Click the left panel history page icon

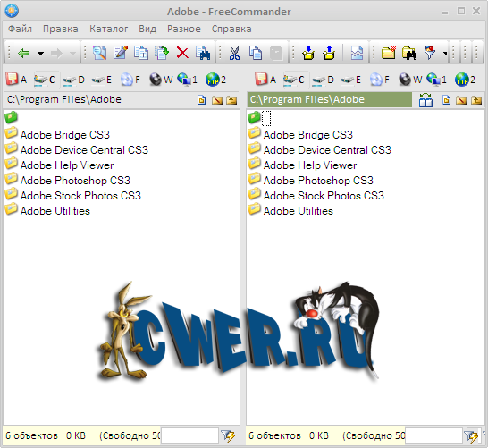[x=202, y=100]
